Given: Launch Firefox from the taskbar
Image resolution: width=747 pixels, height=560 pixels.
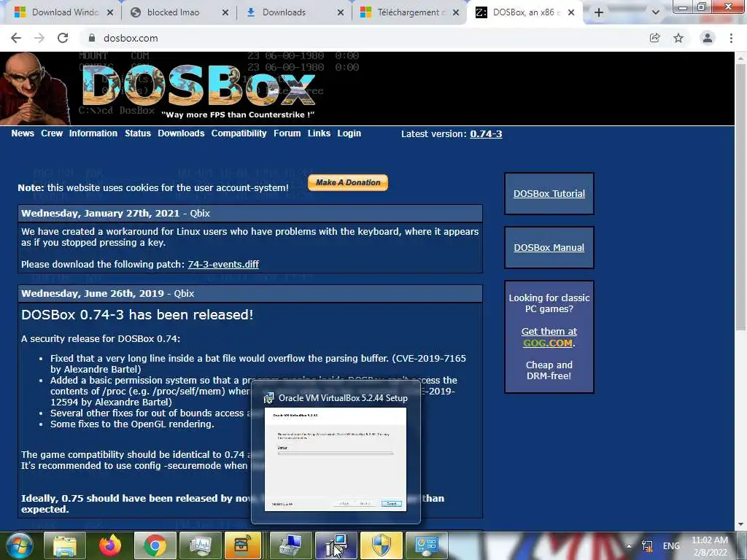Looking at the screenshot, I should [110, 545].
